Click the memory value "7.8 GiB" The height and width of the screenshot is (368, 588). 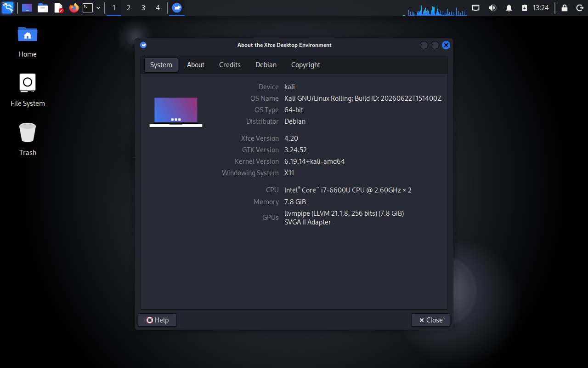[x=295, y=202]
